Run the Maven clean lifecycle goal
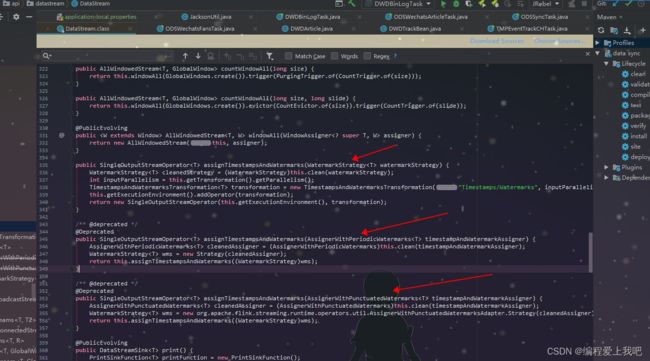The height and width of the screenshot is (361, 650). point(634,74)
